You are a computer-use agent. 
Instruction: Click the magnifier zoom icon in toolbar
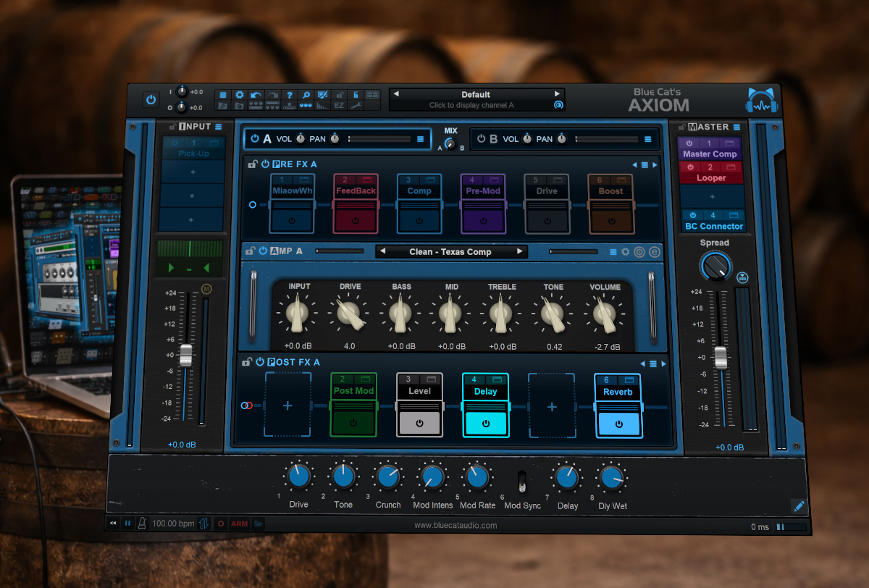tap(306, 95)
